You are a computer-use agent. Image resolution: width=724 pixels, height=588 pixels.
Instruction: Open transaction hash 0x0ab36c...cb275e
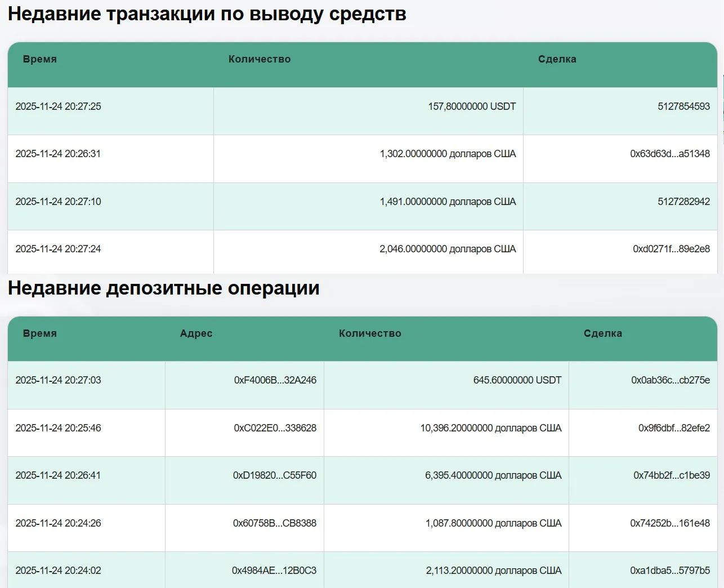[671, 380]
